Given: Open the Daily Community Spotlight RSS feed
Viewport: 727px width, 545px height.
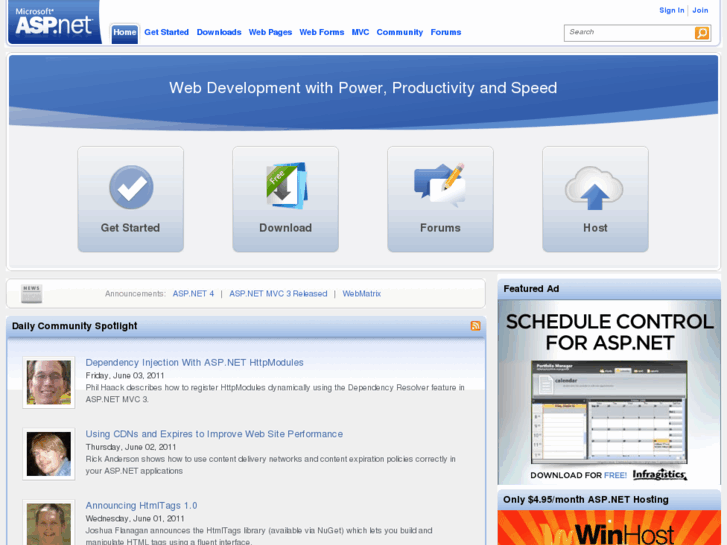Looking at the screenshot, I should point(475,326).
